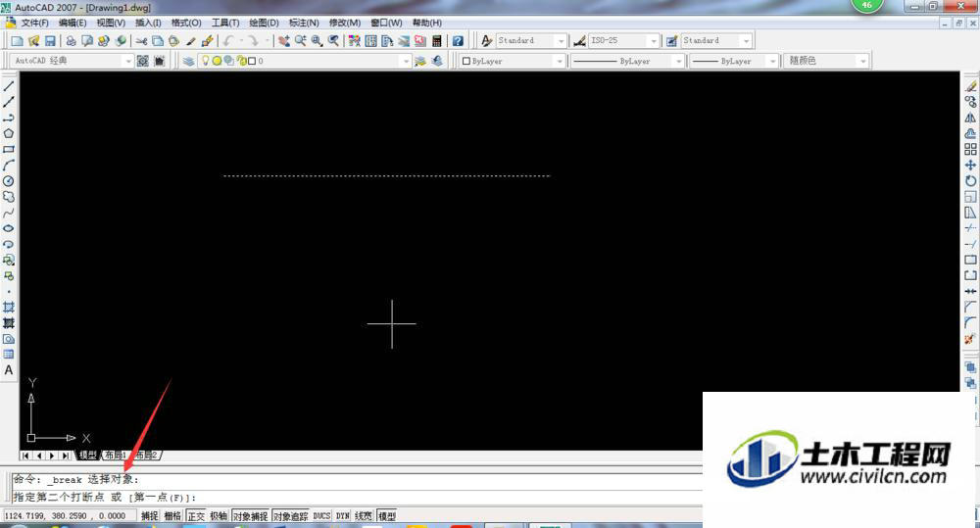This screenshot has width=980, height=528.
Task: Toggle 对象捕捉 object snap in status bar
Action: (251, 515)
